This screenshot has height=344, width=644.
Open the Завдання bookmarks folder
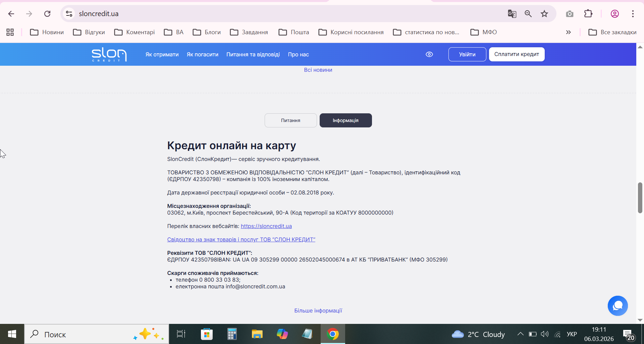249,32
